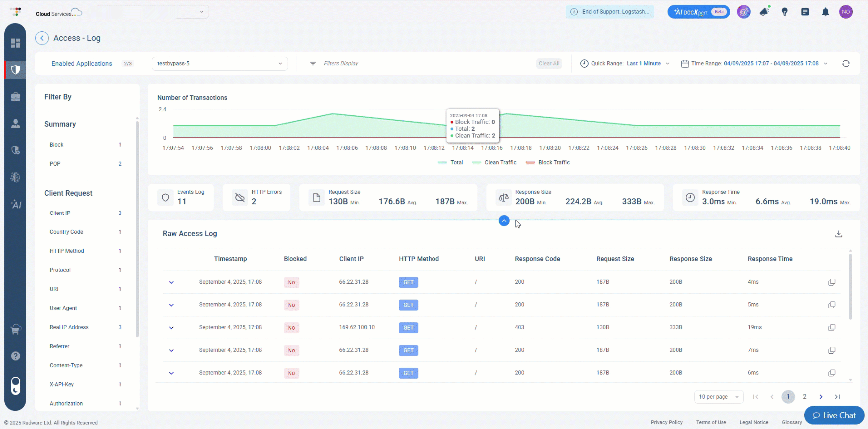Click the back arrow beside Access - Log

42,38
